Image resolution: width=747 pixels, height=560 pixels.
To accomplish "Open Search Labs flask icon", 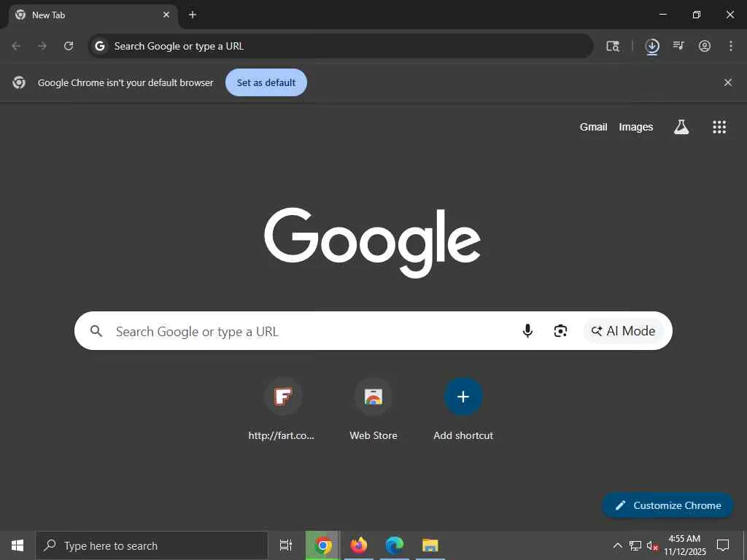I will (x=681, y=127).
